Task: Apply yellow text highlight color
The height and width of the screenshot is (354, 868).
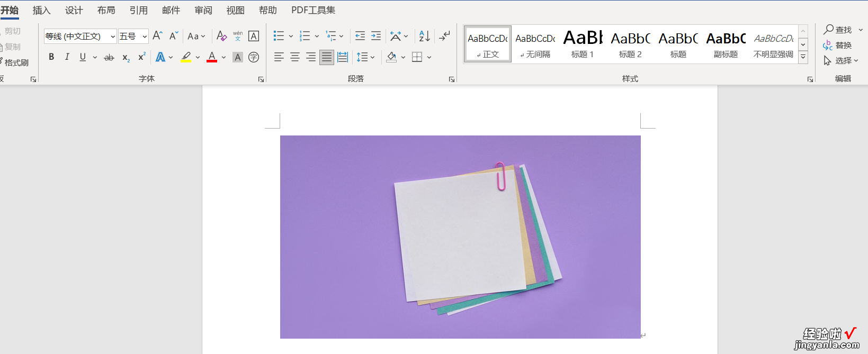Action: click(186, 57)
